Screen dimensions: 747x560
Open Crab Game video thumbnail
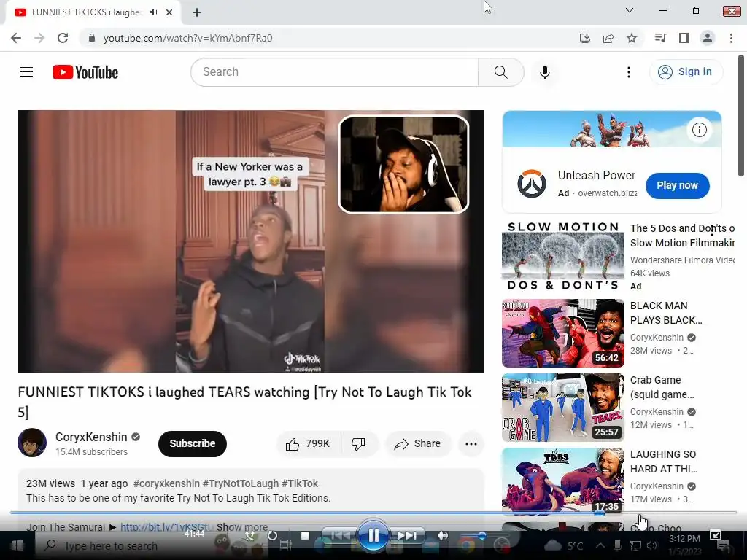(x=562, y=408)
